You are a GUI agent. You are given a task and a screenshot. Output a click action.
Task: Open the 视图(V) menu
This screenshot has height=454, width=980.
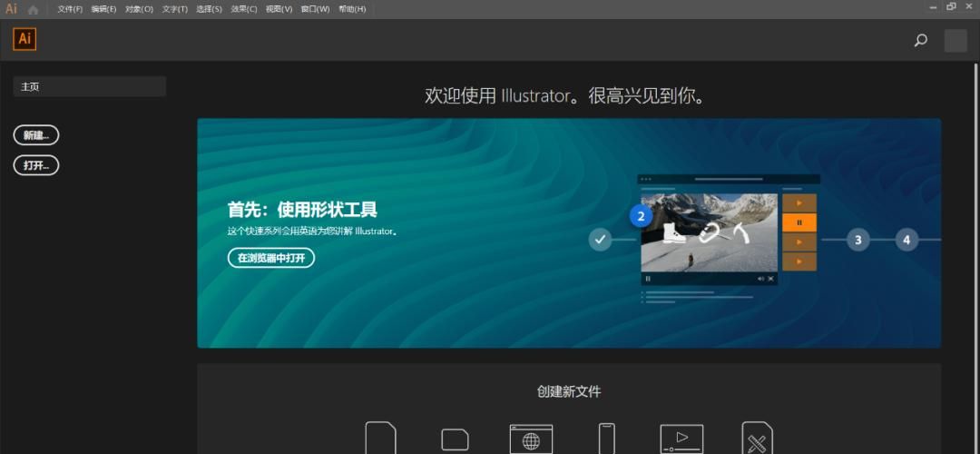pos(279,9)
